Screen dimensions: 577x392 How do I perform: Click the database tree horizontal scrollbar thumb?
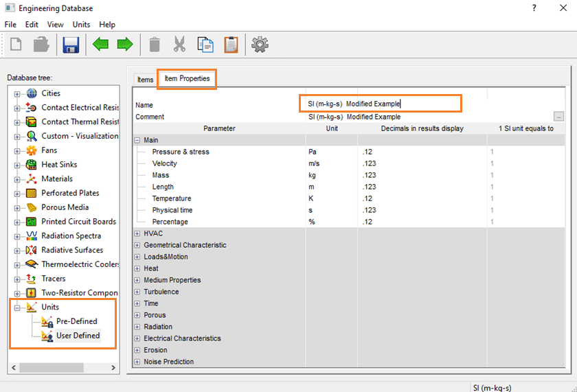(x=52, y=368)
